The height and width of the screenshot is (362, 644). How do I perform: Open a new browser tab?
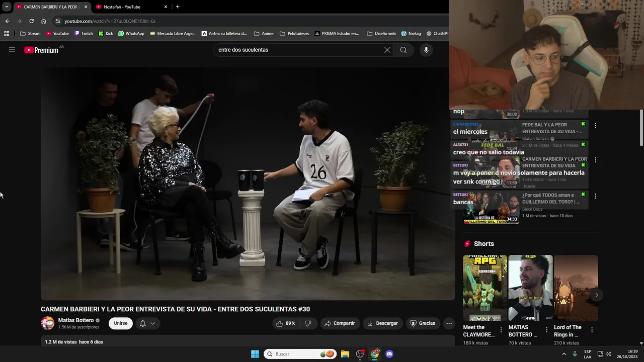(x=178, y=7)
